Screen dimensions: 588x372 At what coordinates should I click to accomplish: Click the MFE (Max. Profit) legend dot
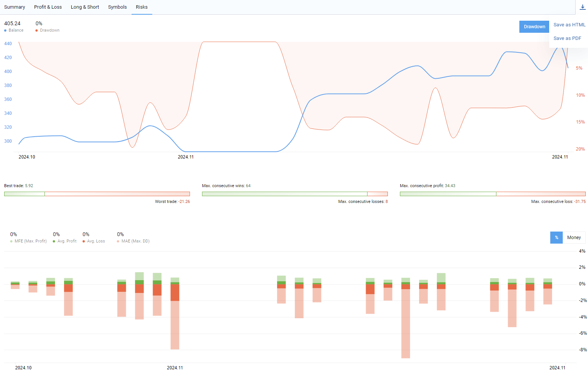pyautogui.click(x=11, y=241)
